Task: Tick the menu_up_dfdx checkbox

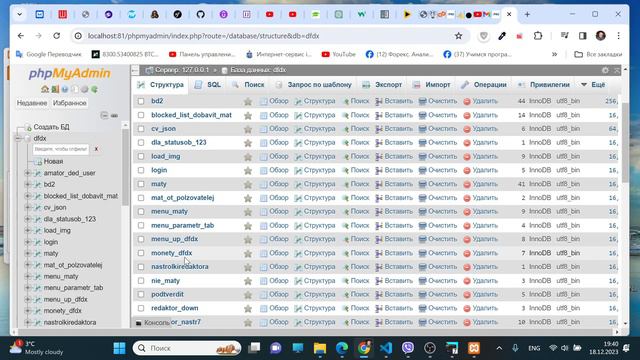Action: coord(141,239)
